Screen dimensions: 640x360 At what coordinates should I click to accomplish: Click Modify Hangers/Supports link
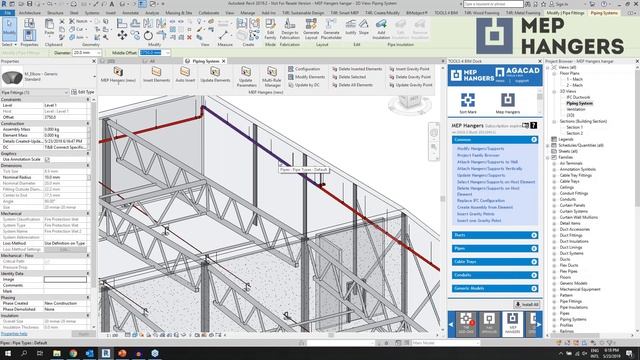tap(480, 149)
